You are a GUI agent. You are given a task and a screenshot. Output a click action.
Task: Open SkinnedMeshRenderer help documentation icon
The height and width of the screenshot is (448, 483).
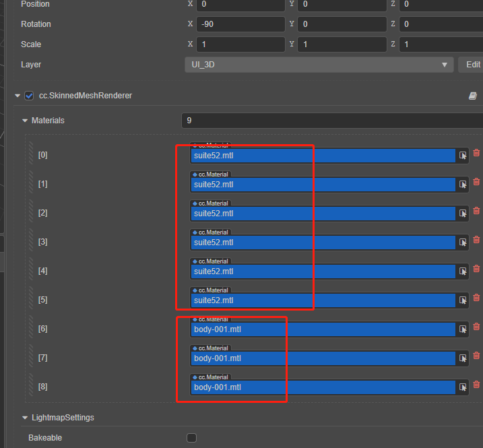click(473, 96)
